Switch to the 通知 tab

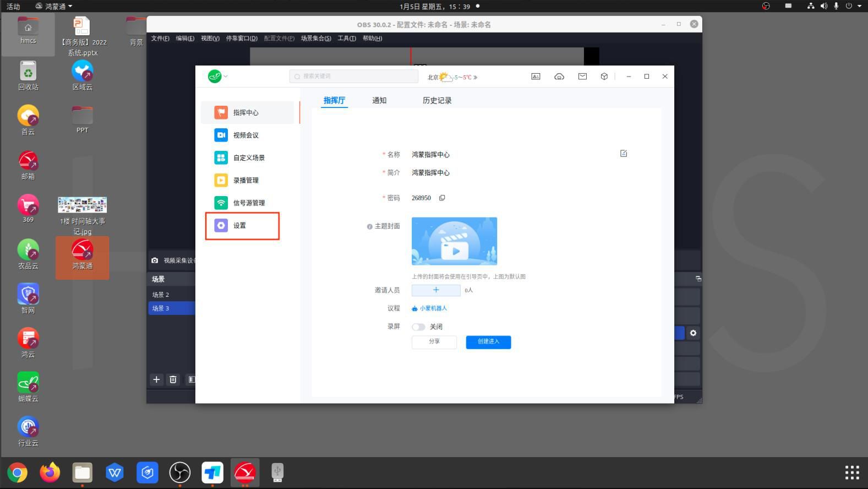(379, 100)
